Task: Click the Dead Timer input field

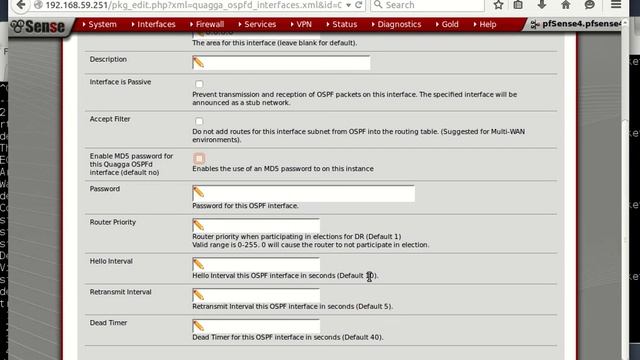Action: click(x=256, y=326)
